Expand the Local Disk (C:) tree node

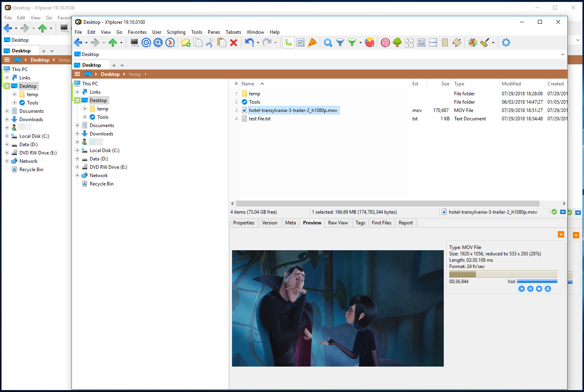(77, 151)
